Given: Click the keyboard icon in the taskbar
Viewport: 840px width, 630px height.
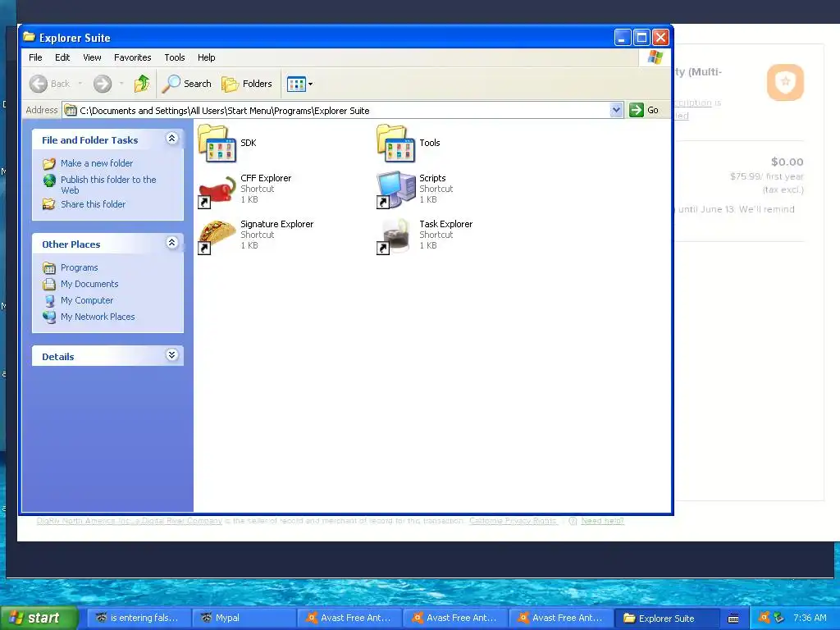Looking at the screenshot, I should pos(733,619).
